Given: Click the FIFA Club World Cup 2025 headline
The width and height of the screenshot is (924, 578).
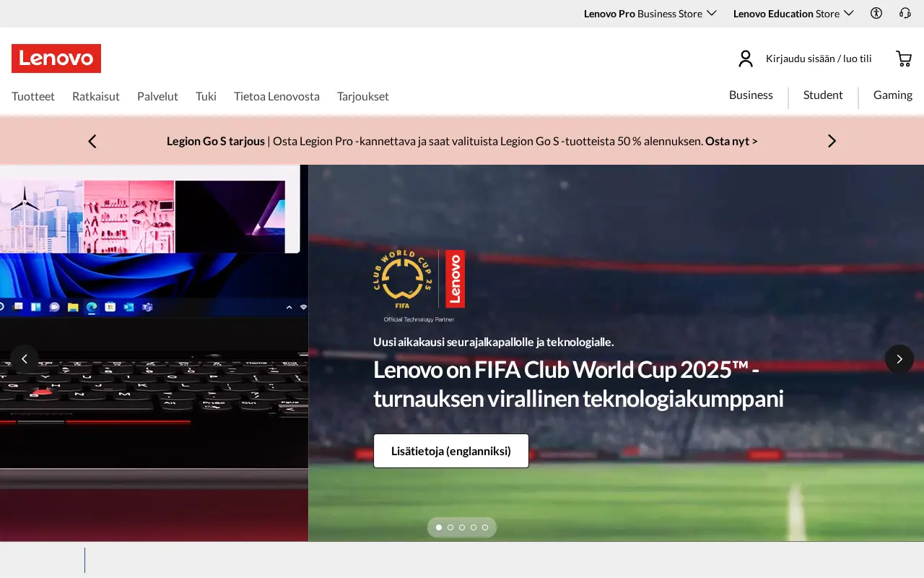Looking at the screenshot, I should click(x=578, y=384).
